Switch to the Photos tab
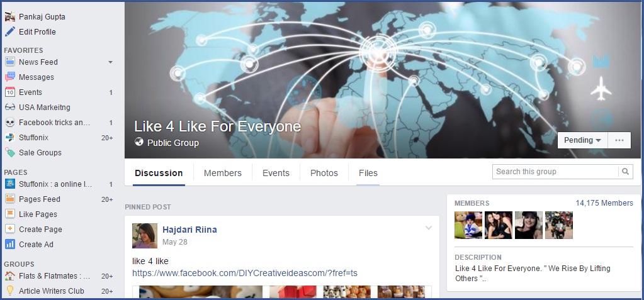 324,173
